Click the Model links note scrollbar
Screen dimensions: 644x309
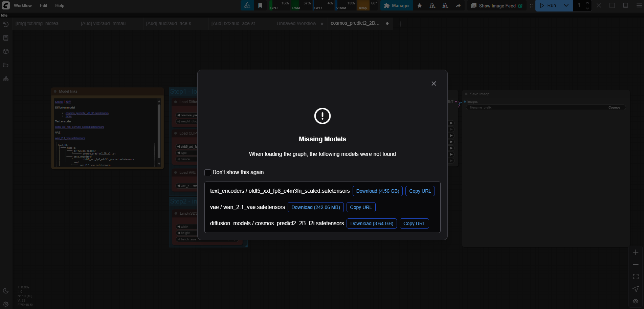[x=159, y=131]
